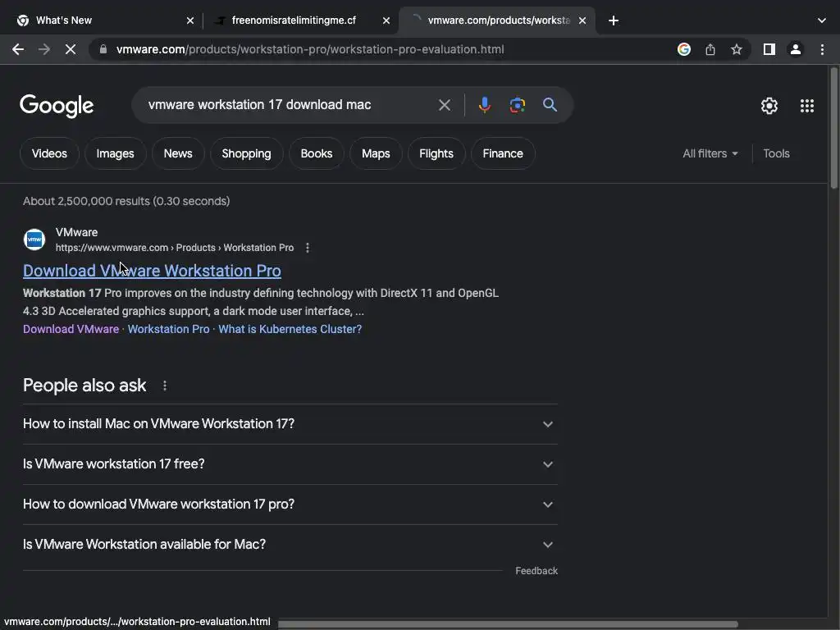
Task: Share this page via share icon
Action: click(x=710, y=49)
